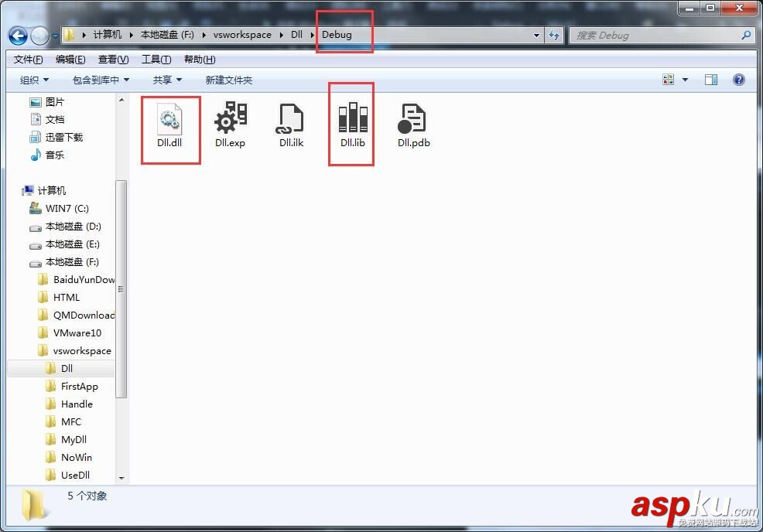The image size is (763, 532).
Task: Open the 查看 menu
Action: pos(112,59)
